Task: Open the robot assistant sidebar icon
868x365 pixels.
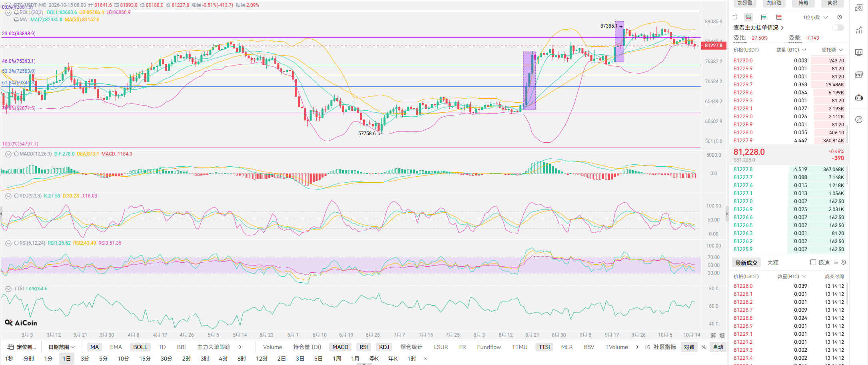Action: (859, 97)
